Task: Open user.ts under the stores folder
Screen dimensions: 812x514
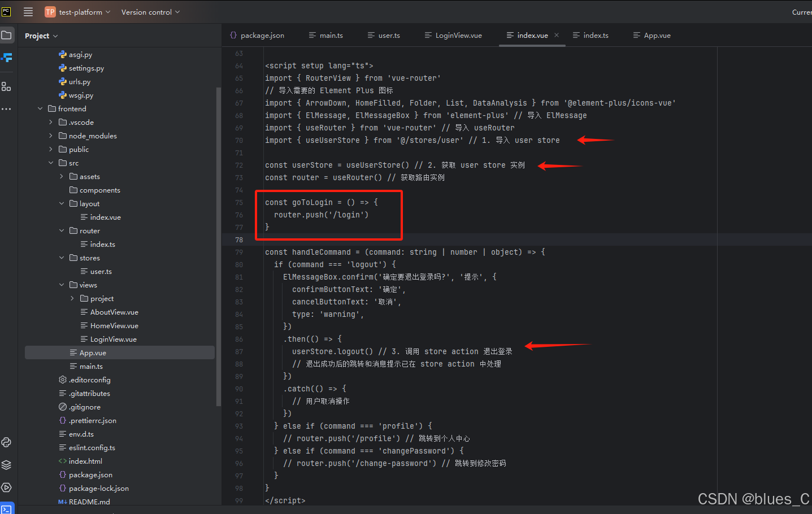Action: 96,271
